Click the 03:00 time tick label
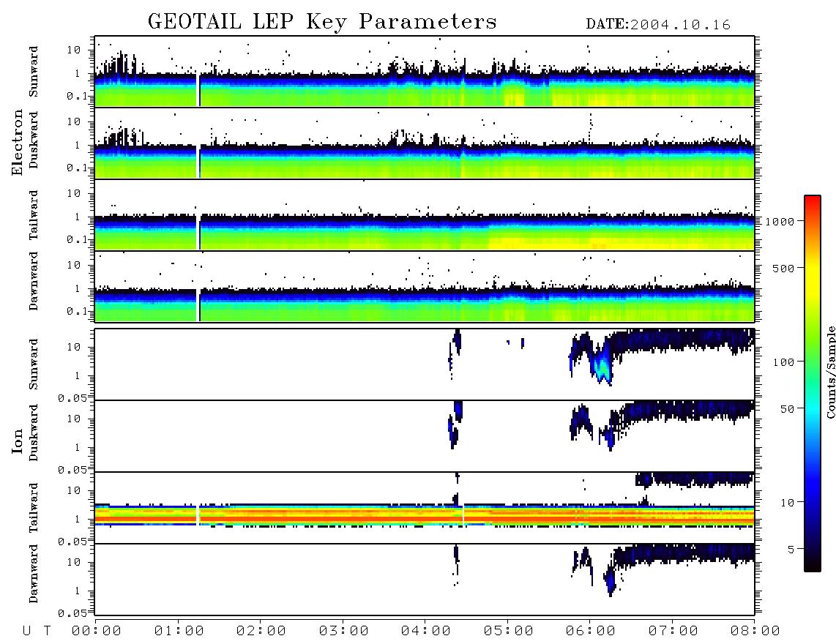This screenshot has width=836, height=644. pos(344,632)
